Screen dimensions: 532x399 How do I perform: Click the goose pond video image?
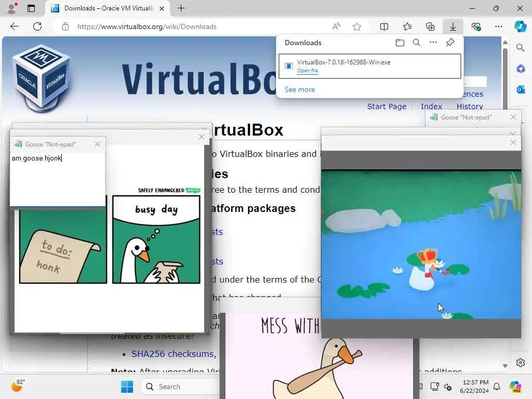click(x=421, y=244)
